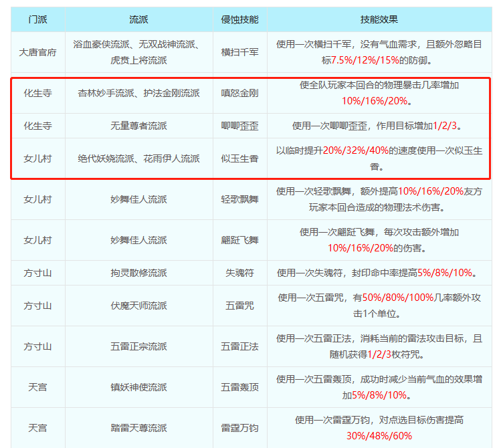This screenshot has width=499, height=448.
Task: Click the 技能效果 column header
Action: pyautogui.click(x=379, y=20)
